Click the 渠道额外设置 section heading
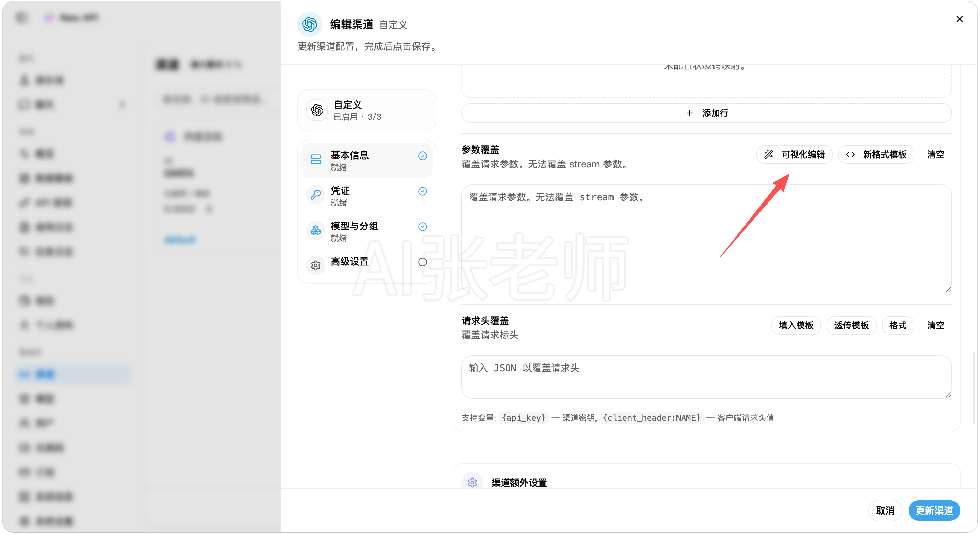This screenshot has width=980, height=535. 519,483
